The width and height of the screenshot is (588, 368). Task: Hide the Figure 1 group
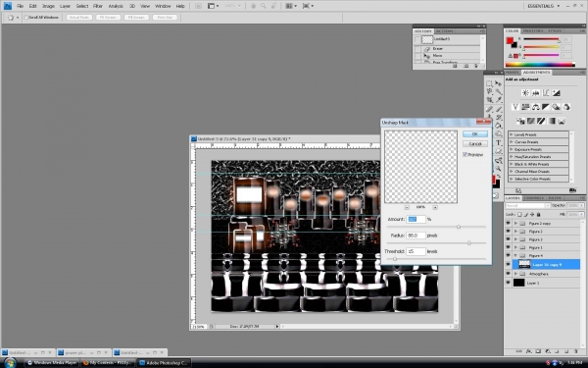[508, 247]
